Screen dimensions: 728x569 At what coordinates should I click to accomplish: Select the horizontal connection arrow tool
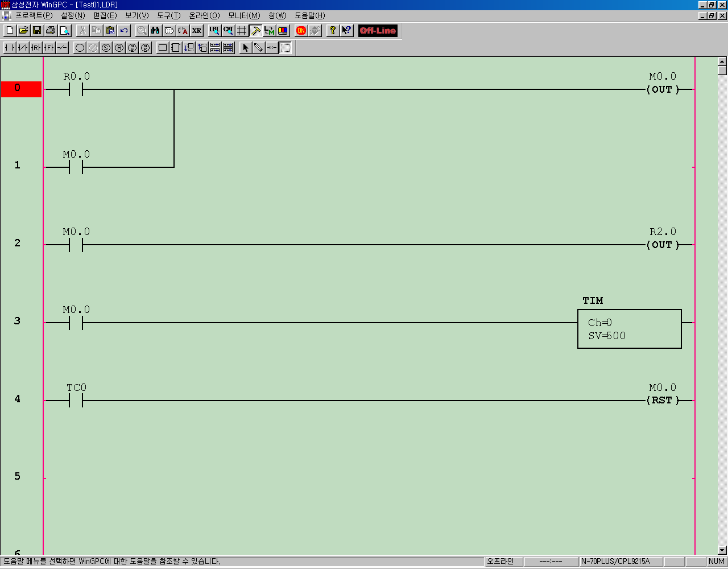272,48
